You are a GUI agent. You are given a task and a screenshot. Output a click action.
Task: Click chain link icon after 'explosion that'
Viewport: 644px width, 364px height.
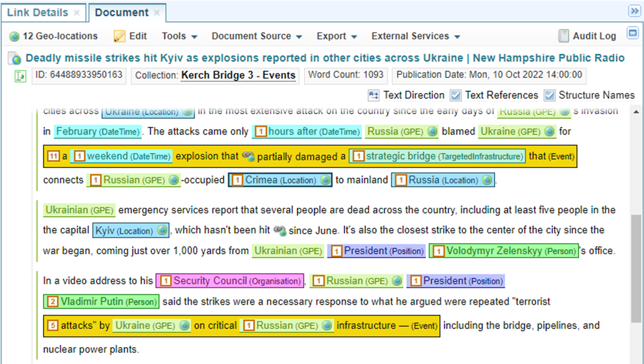pyautogui.click(x=248, y=157)
